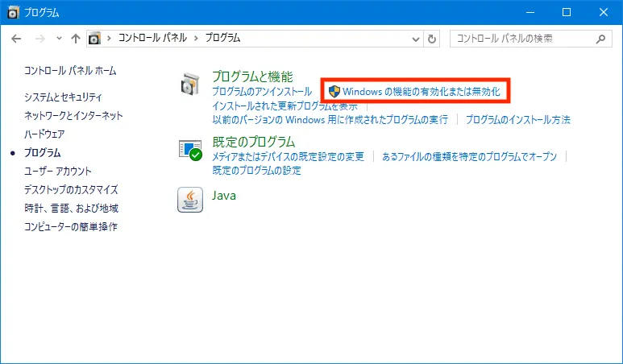Click the Control Panel icon in address bar
This screenshot has height=364, width=623.
point(94,39)
